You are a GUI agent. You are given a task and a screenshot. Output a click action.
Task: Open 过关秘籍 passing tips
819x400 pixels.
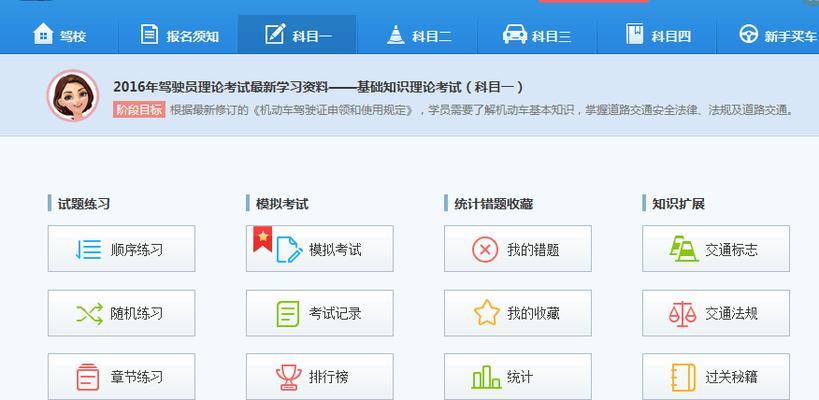coord(716,377)
